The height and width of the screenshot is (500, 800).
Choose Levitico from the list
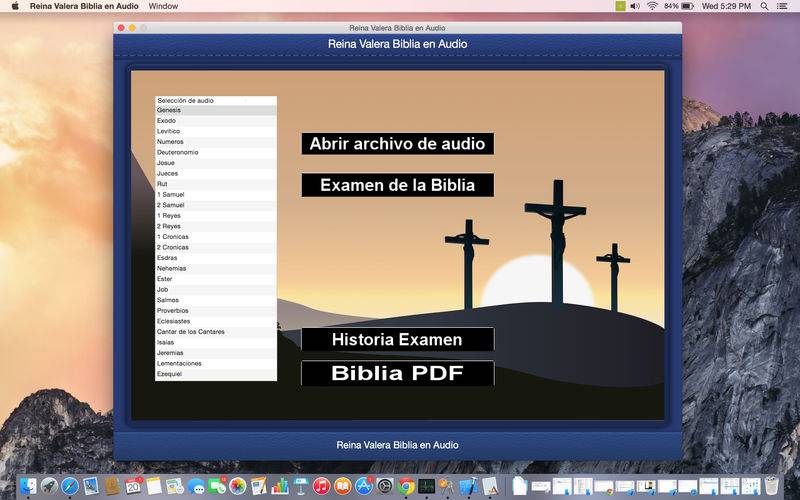pyautogui.click(x=216, y=131)
